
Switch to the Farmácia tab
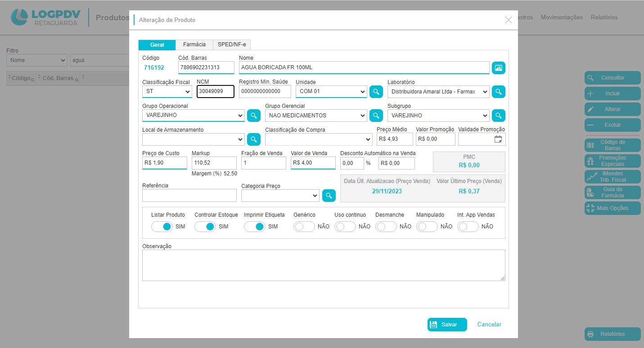click(x=194, y=45)
